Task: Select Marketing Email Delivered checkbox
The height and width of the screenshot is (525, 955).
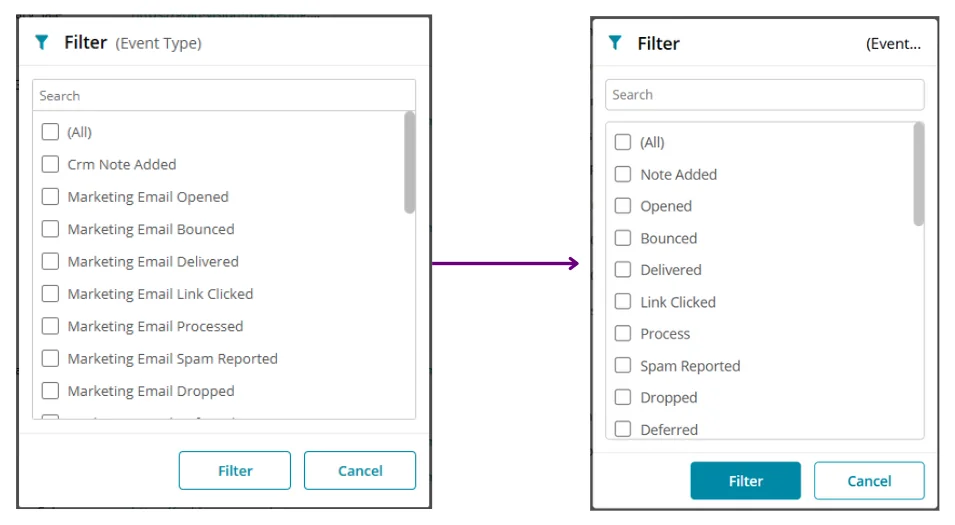Action: [x=50, y=262]
